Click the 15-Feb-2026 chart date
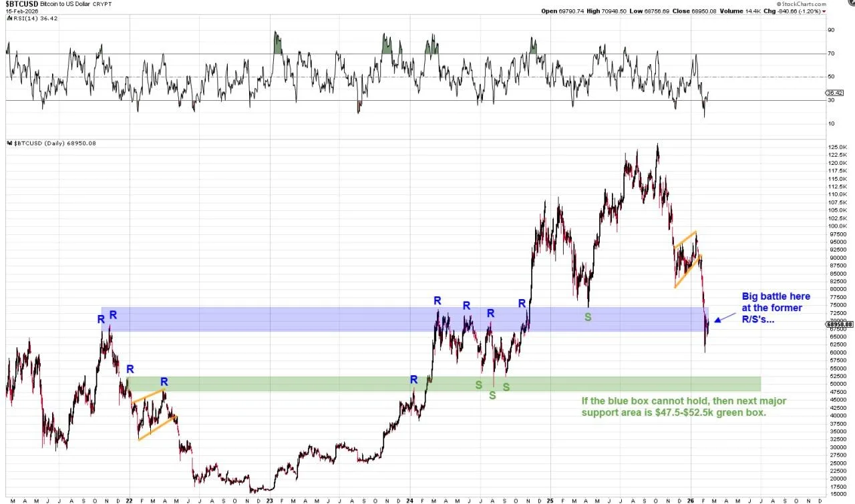Viewport: 855px width, 504px height. (22, 11)
